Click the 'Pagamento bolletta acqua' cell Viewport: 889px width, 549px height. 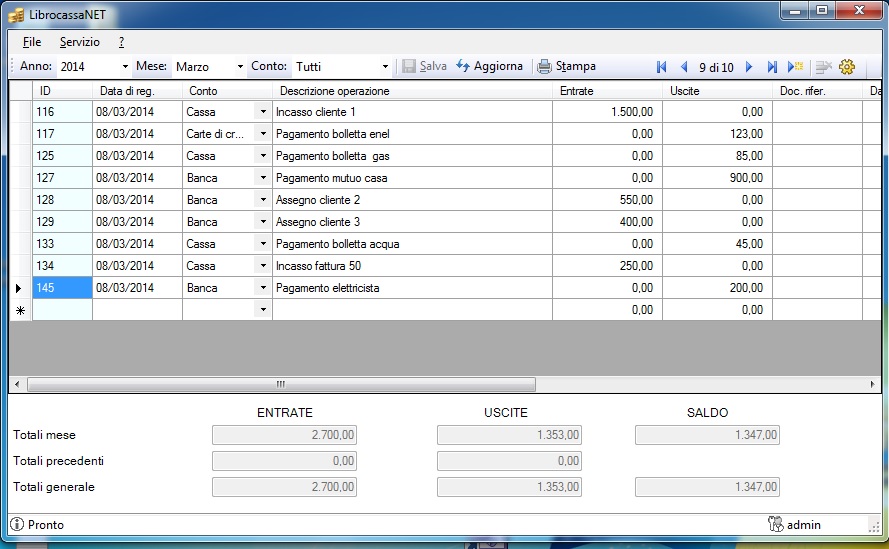(x=412, y=244)
